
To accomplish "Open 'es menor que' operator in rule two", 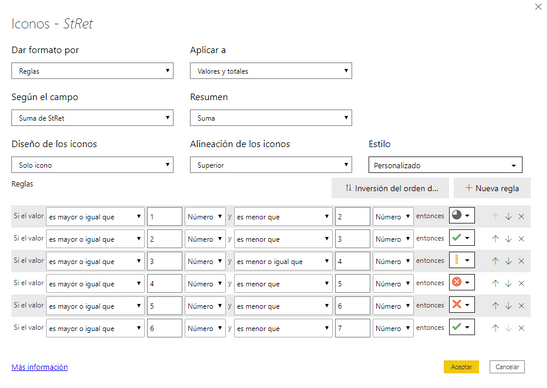I will (x=283, y=239).
